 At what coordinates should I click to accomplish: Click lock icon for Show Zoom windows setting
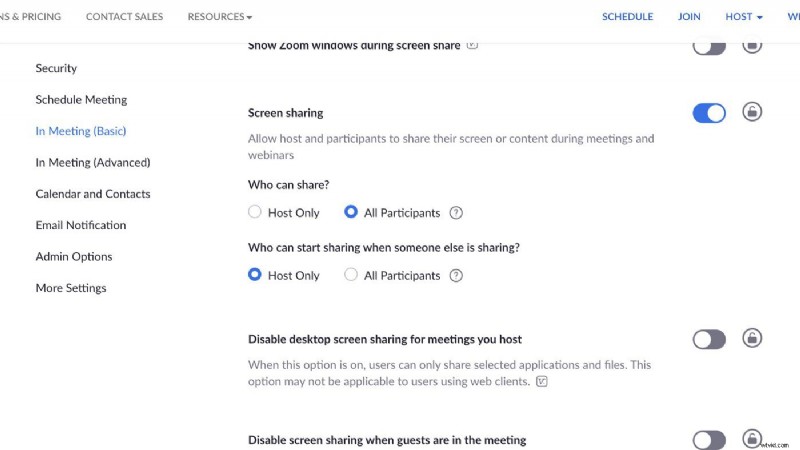[x=752, y=45]
